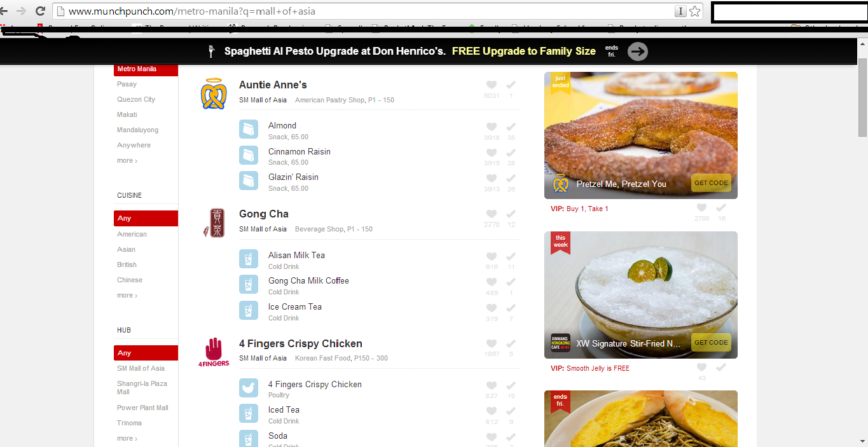Reload the page with the browser refresh icon
868x447 pixels.
coord(40,11)
